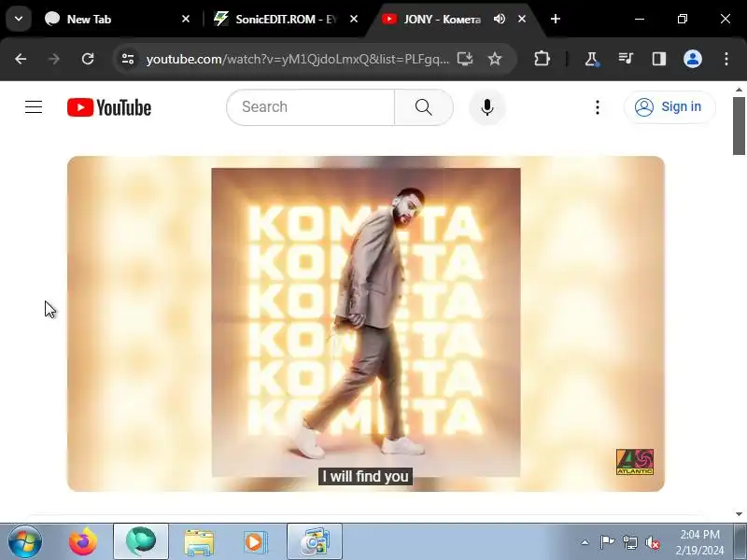Open YouTube settings three-dot menu
The width and height of the screenshot is (747, 560).
pos(598,107)
